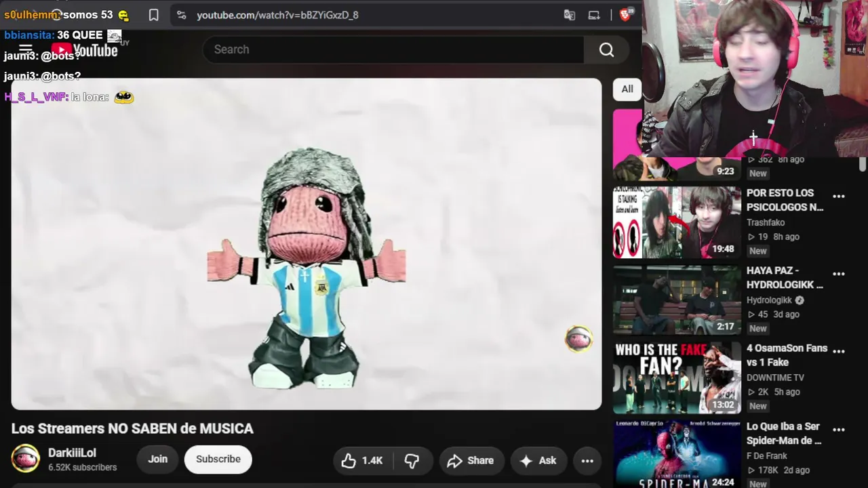Share the video
This screenshot has width=868, height=488.
pyautogui.click(x=471, y=461)
